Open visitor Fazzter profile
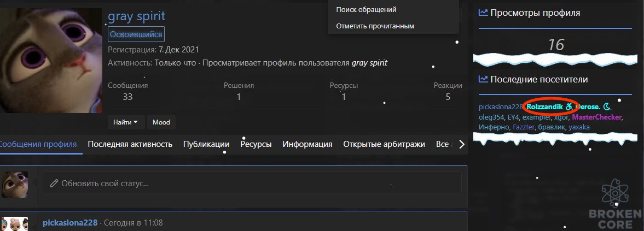 pos(524,127)
